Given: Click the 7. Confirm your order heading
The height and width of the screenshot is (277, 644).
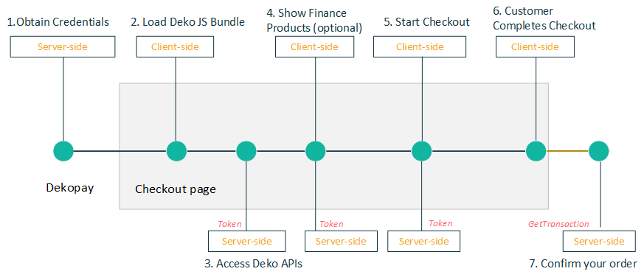Looking at the screenshot, I should [584, 264].
